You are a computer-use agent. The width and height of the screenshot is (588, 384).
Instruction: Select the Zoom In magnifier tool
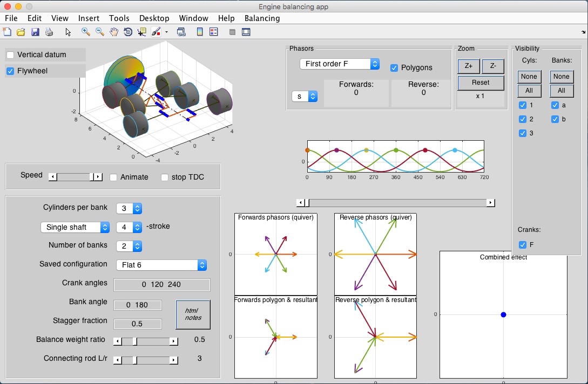(85, 32)
